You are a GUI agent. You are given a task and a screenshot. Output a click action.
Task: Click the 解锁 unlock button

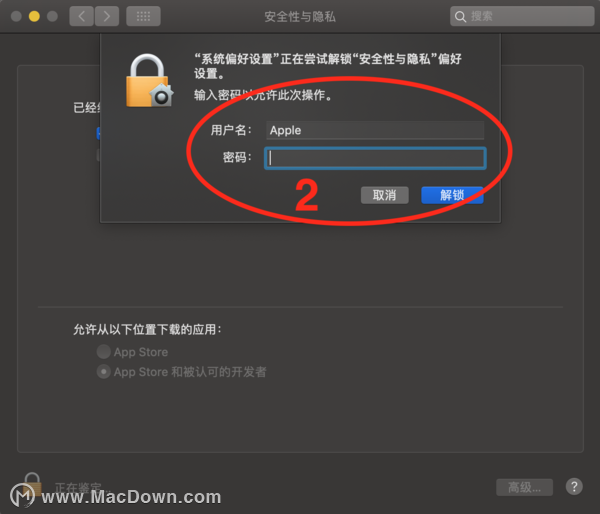click(x=452, y=195)
